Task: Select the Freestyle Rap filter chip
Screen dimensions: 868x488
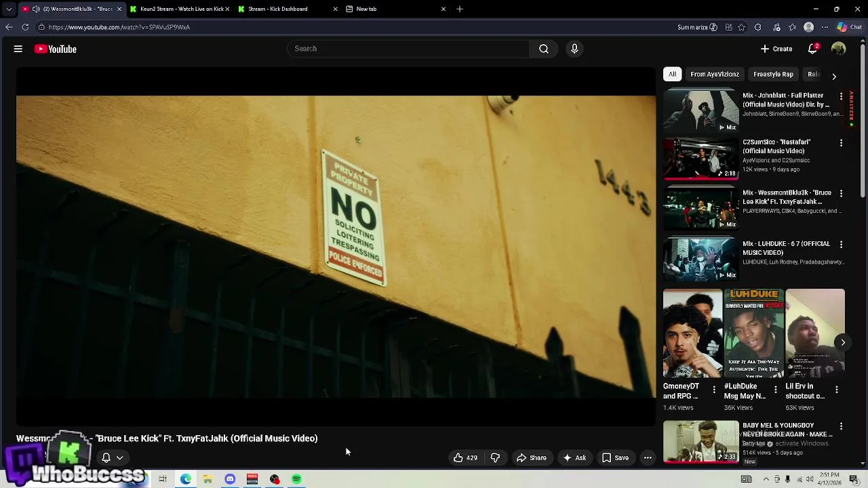Action: click(x=773, y=74)
